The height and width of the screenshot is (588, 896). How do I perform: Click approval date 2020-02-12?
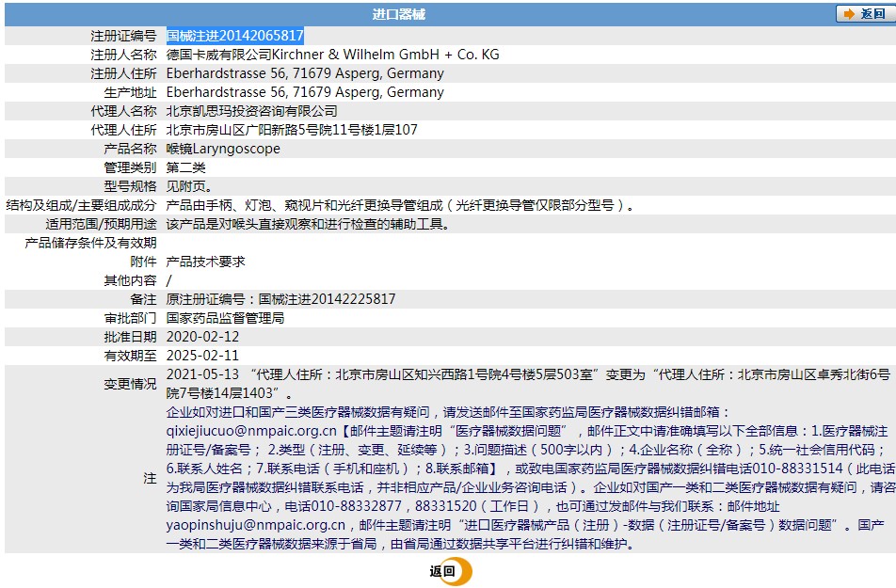(203, 337)
